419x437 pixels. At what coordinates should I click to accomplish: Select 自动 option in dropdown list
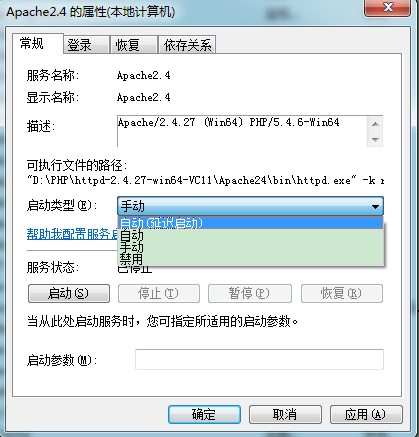click(x=251, y=236)
